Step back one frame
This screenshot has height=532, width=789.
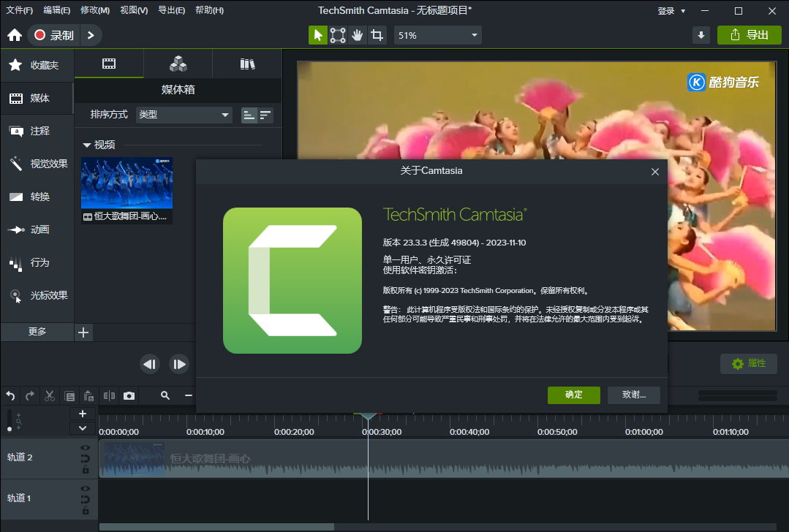click(149, 364)
